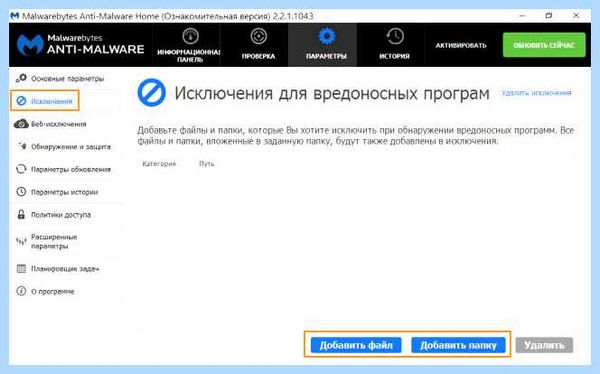Click the Активировать link in header
Screen dimensions: 600x374
coord(461,46)
